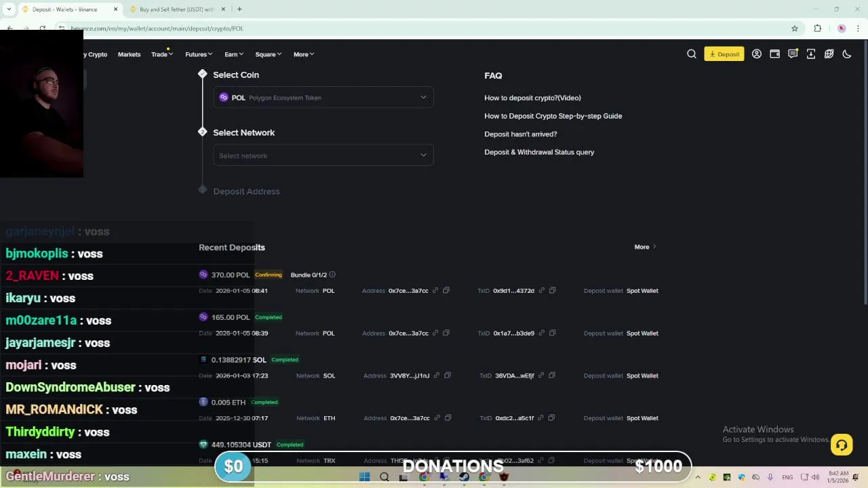Bookmark this page with star icon
Image resolution: width=868 pixels, height=488 pixels.
(795, 28)
